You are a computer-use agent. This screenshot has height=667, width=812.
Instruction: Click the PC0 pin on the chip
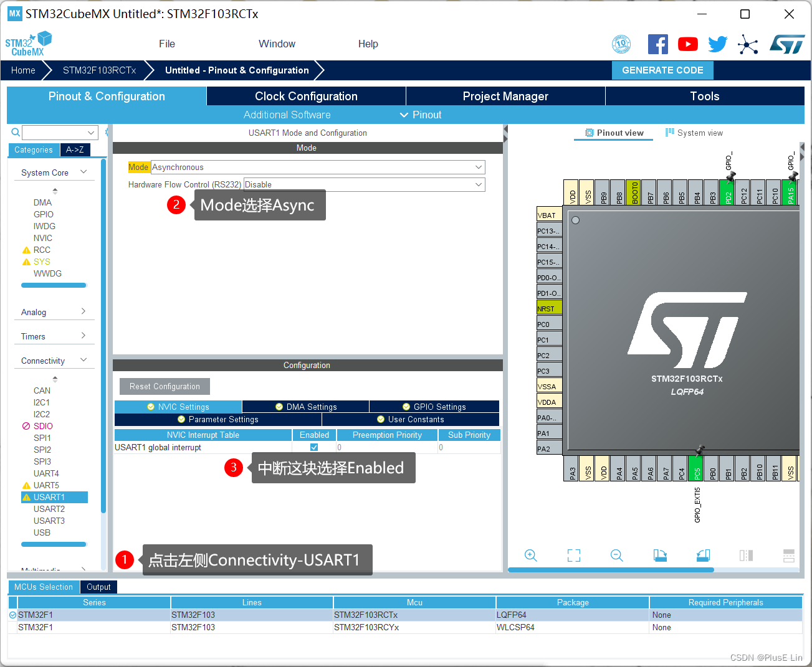pyautogui.click(x=550, y=323)
